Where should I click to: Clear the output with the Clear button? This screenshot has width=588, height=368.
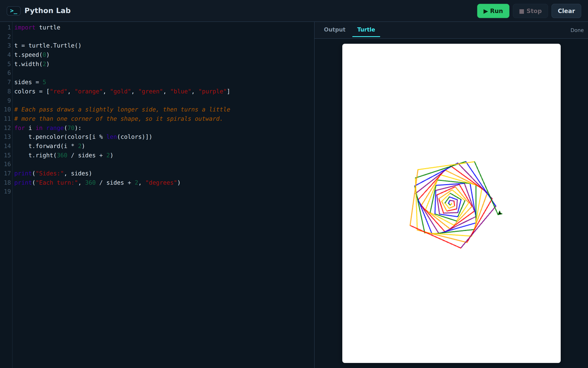point(566,11)
